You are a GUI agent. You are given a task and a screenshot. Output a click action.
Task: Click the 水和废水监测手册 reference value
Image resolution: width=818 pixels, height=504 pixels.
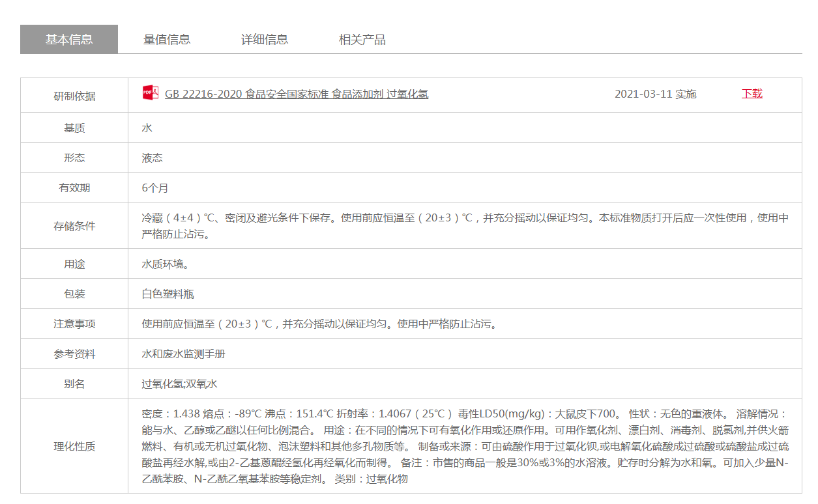point(184,354)
